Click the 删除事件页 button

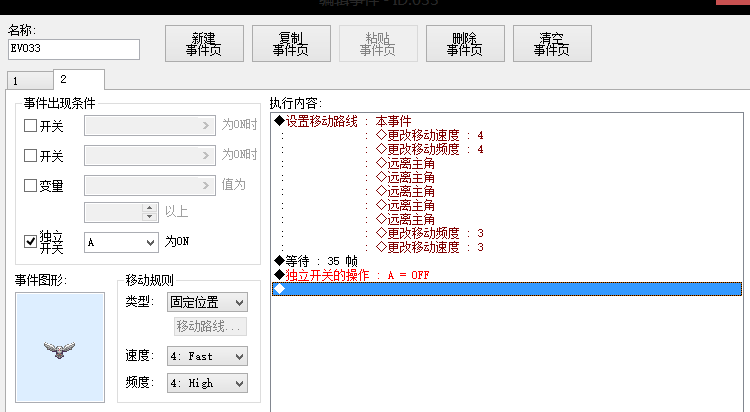[x=465, y=44]
